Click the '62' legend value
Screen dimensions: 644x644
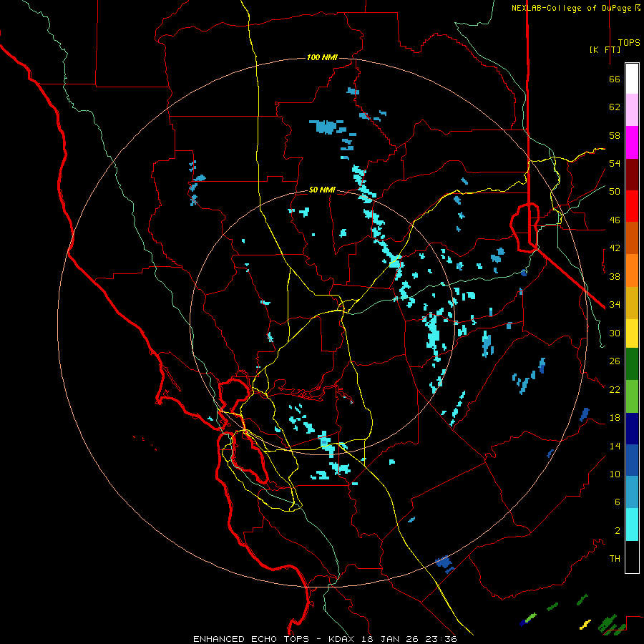tap(615, 107)
